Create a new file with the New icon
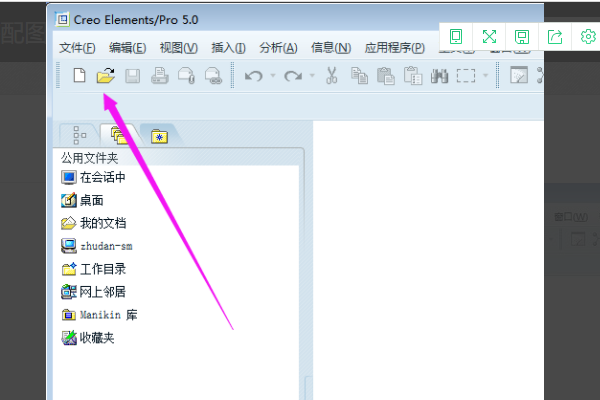Viewport: 600px width, 400px height. [79, 75]
